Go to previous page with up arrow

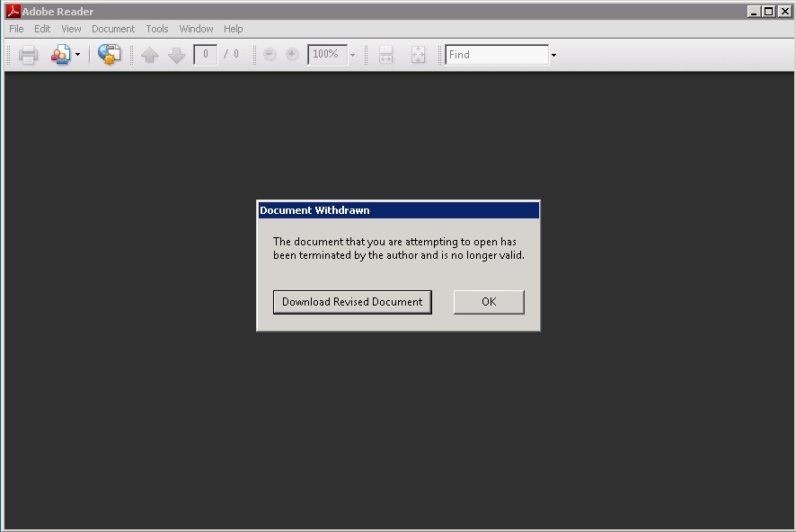(x=150, y=55)
